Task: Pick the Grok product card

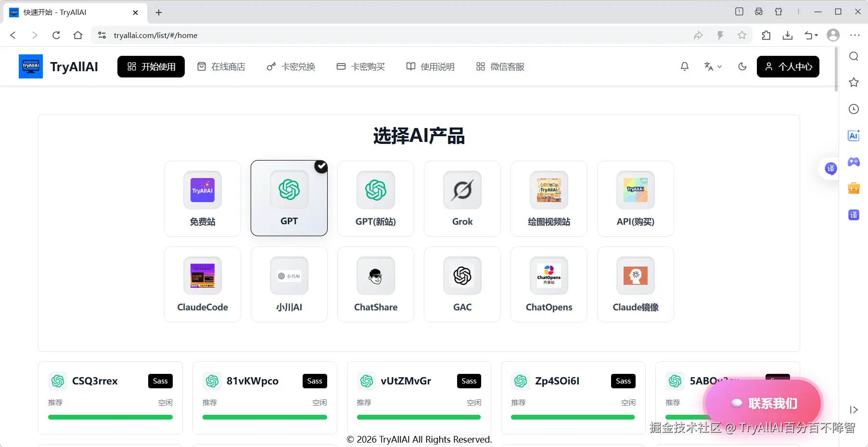Action: pos(462,198)
